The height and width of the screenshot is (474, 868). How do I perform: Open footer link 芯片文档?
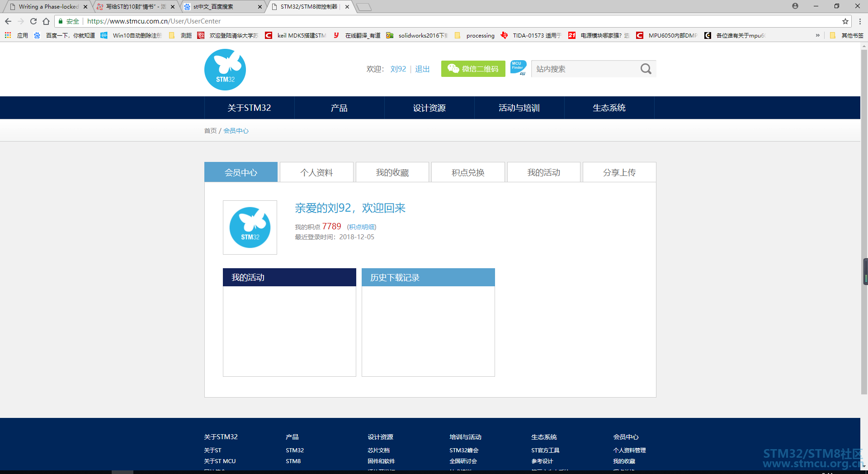[x=378, y=450]
